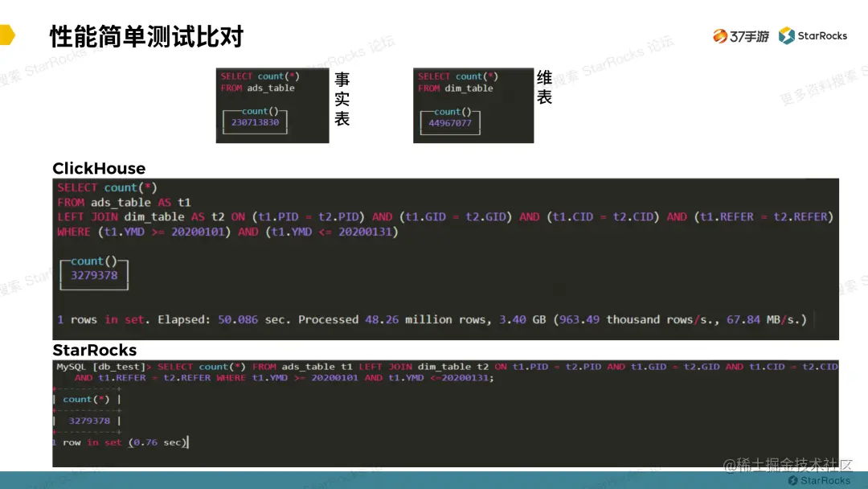Image resolution: width=868 pixels, height=489 pixels.
Task: Click the ClickHouse heading
Action: click(99, 168)
